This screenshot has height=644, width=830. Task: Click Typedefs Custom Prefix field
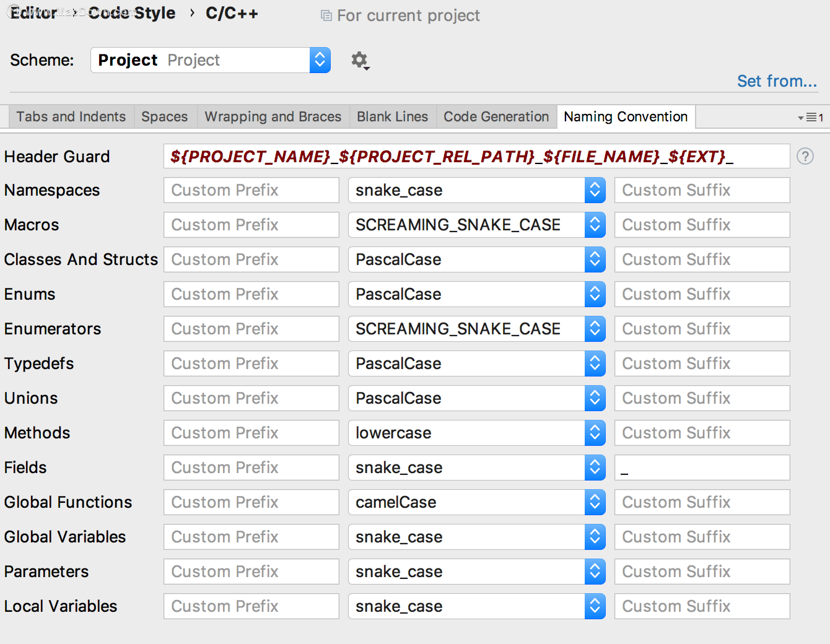click(x=251, y=363)
